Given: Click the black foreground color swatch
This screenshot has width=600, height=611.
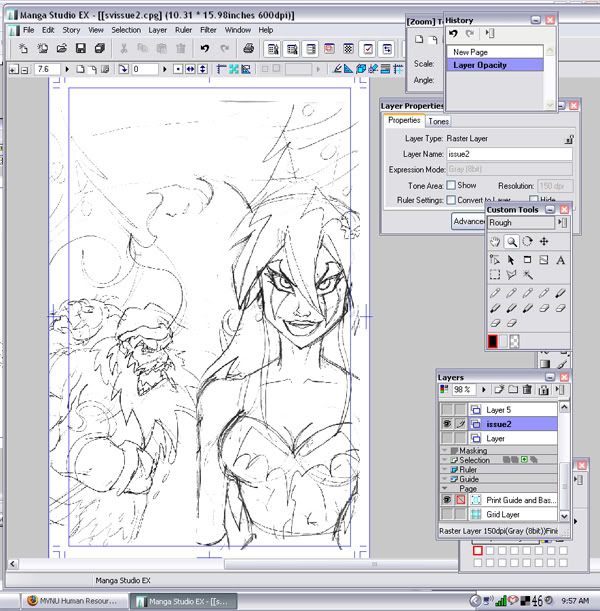Looking at the screenshot, I should pos(494,342).
